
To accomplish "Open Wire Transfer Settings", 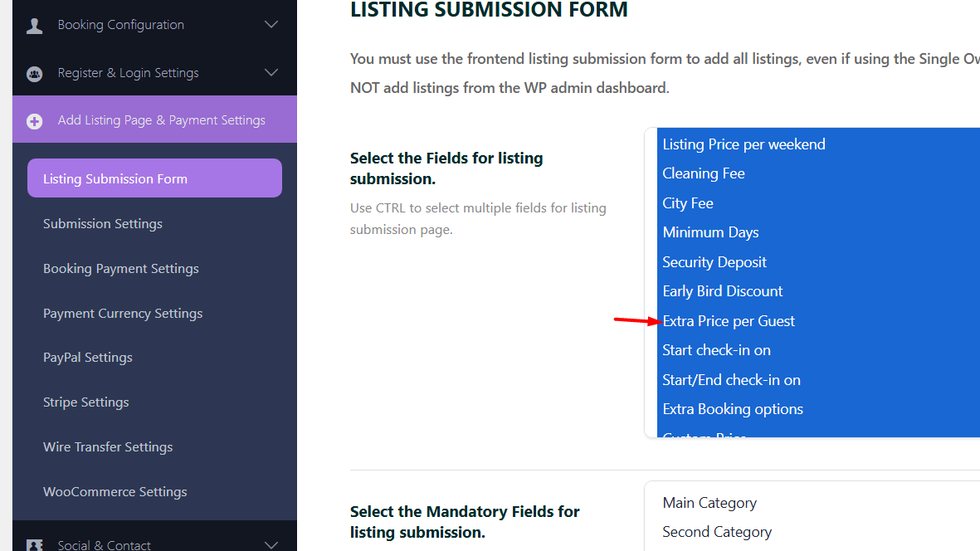I will [108, 447].
